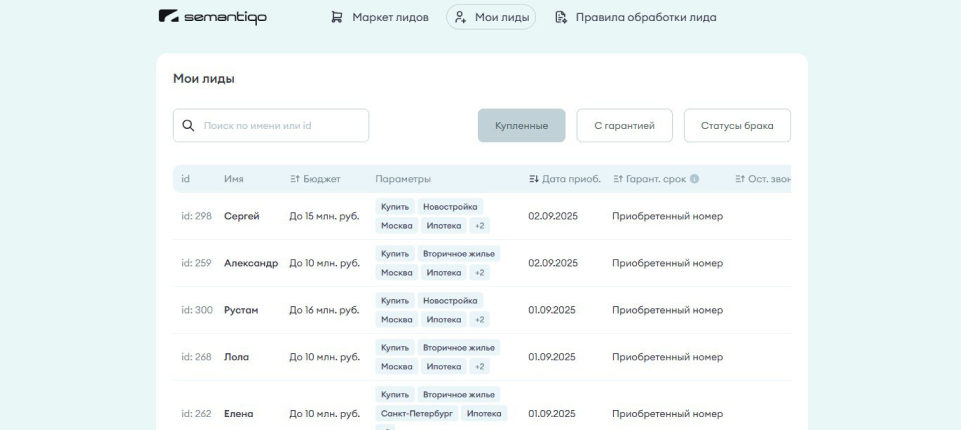Click Купить tag in Сергей row
This screenshot has height=430, width=961.
click(x=395, y=206)
